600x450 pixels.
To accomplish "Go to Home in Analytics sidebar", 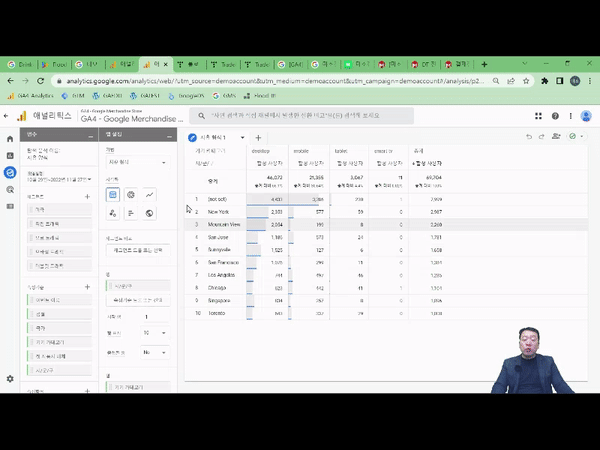I will 10,139.
